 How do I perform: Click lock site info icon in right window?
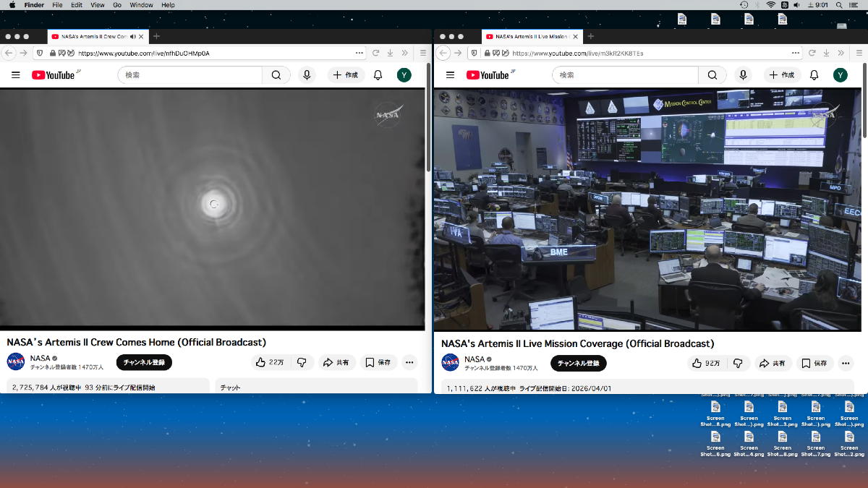pos(488,53)
